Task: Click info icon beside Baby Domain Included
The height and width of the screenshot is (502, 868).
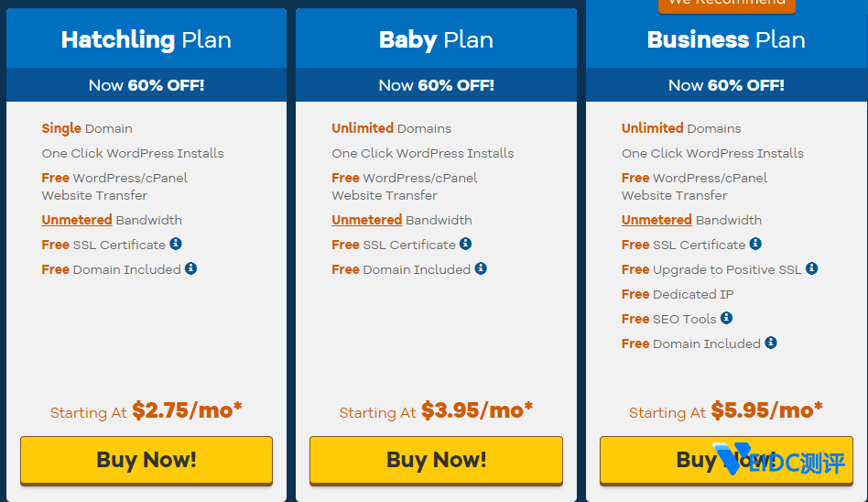Action: pos(481,268)
